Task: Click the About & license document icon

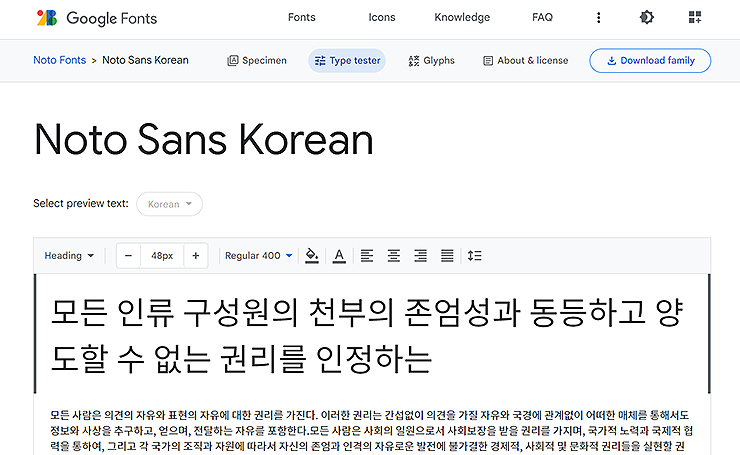Action: coord(488,60)
